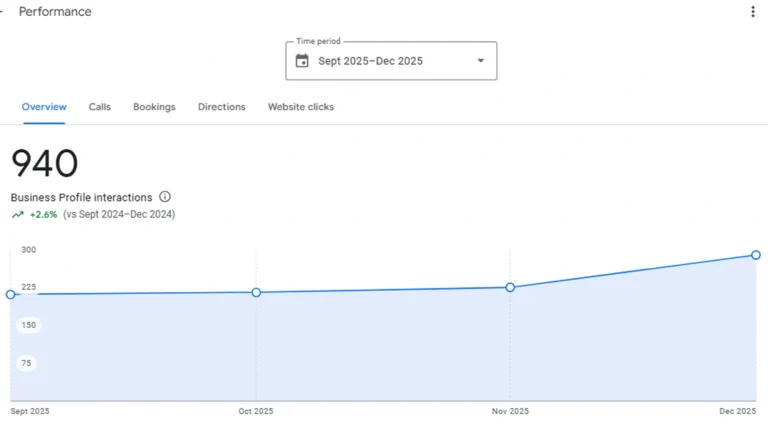Switch to the Calls tab

(100, 107)
